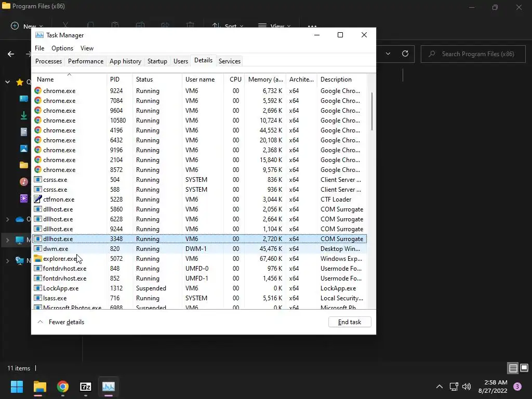Image resolution: width=532 pixels, height=399 pixels.
Task: Switch to the Performance tab
Action: click(86, 61)
